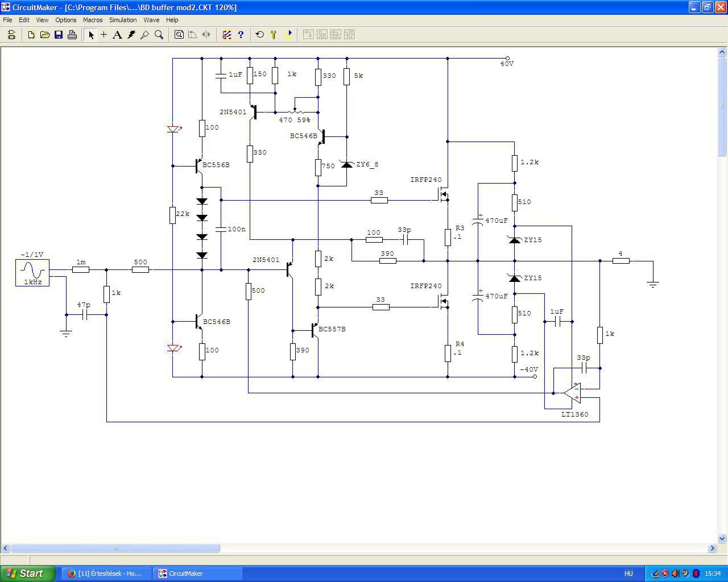Open a circuit file with folder icon
Viewport: 728px width, 582px height.
pos(45,35)
